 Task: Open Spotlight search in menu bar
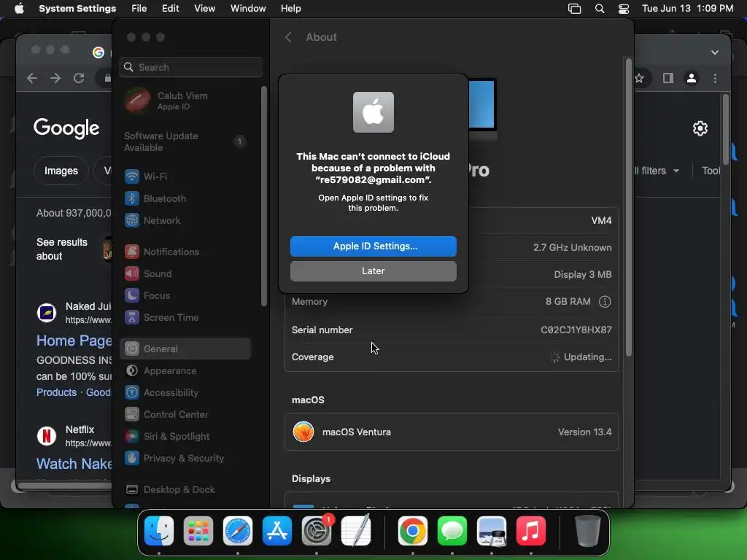600,9
